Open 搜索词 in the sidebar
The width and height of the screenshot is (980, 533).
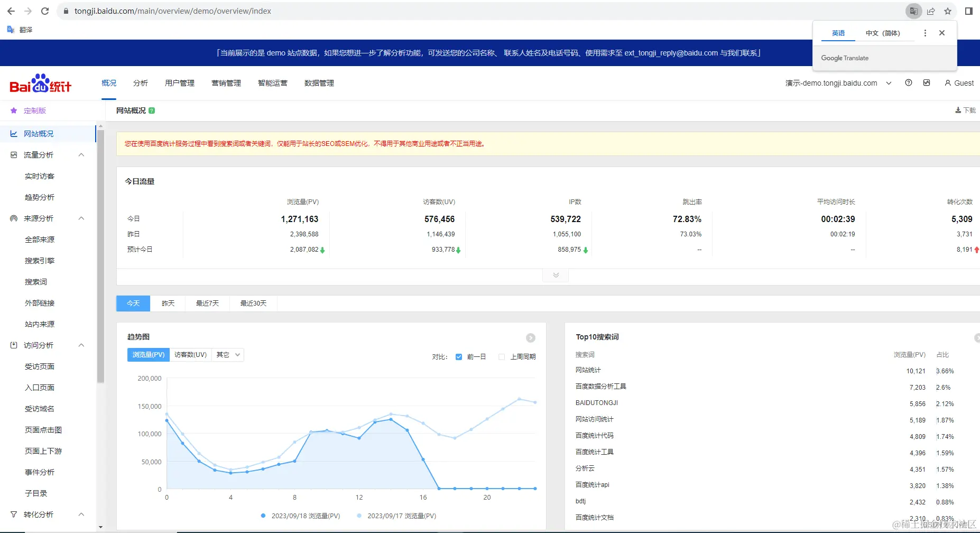point(36,282)
